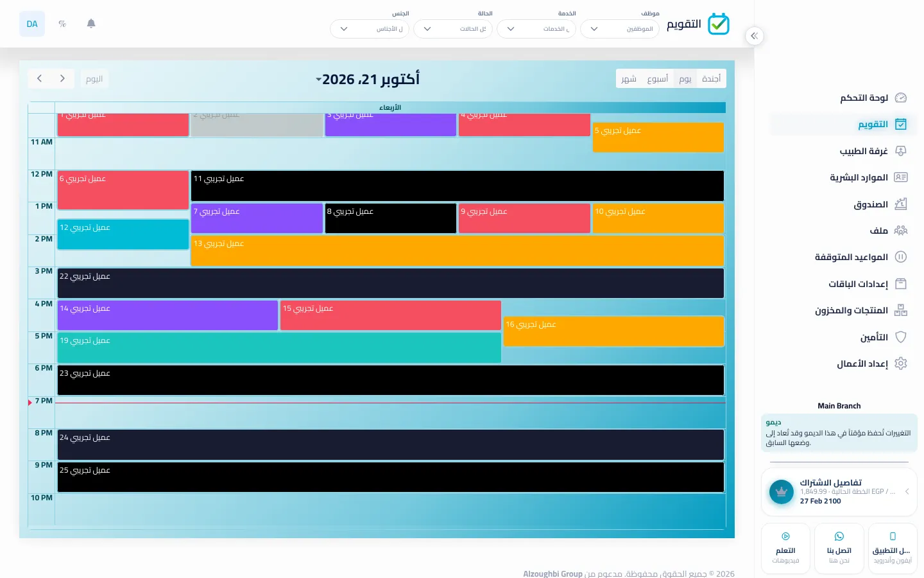The height and width of the screenshot is (578, 924).
Task: Select the يوم day view tab
Action: (685, 78)
